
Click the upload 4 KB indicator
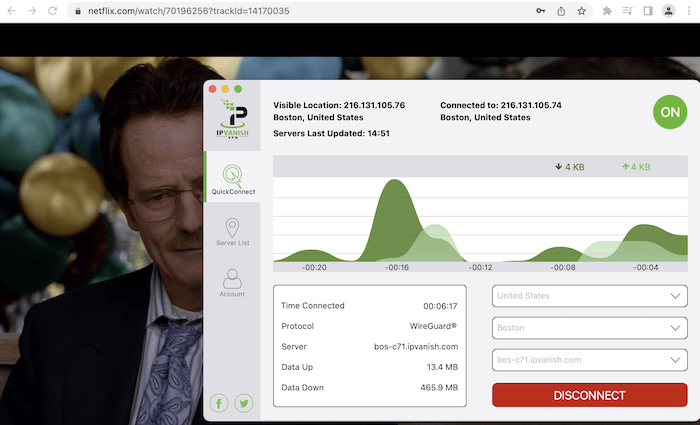tap(636, 167)
